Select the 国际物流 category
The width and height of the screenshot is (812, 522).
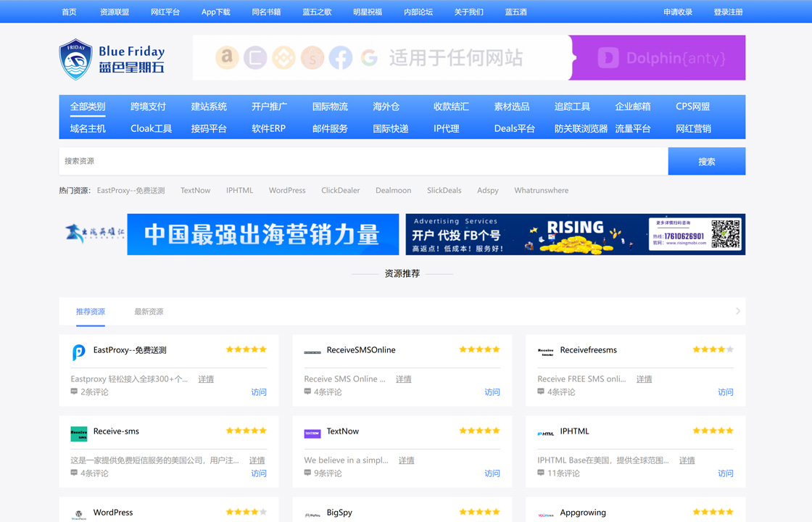(x=330, y=107)
